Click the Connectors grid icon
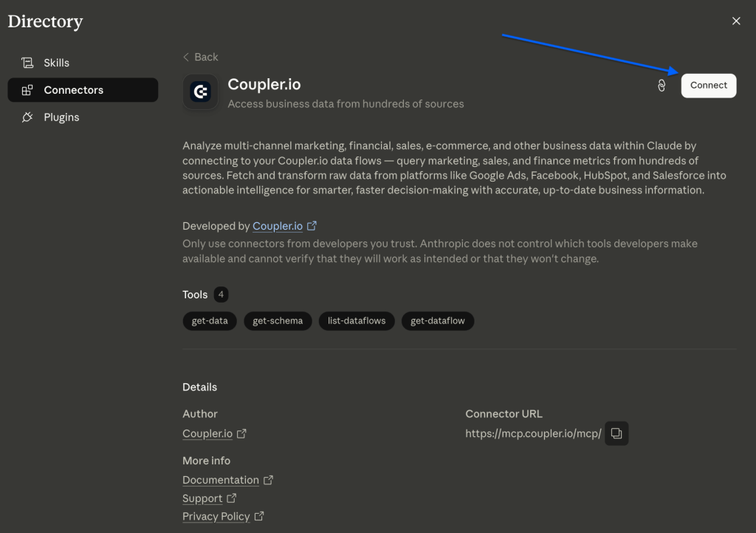 [x=27, y=89]
